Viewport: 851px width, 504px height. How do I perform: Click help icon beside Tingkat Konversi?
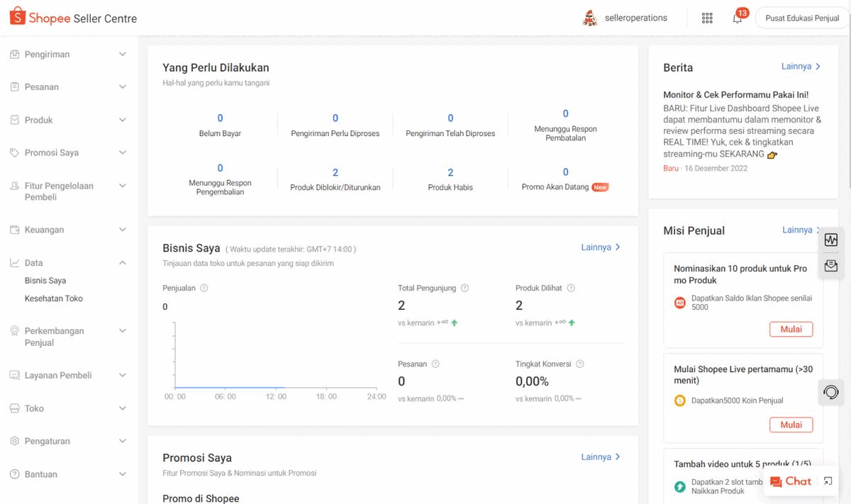point(579,364)
